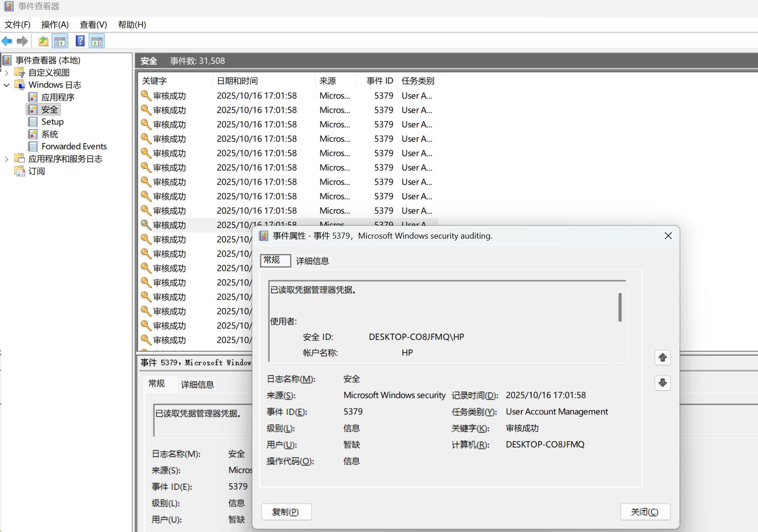Expand the 自定义视图 tree node
Image resolution: width=758 pixels, height=532 pixels.
tap(6, 73)
